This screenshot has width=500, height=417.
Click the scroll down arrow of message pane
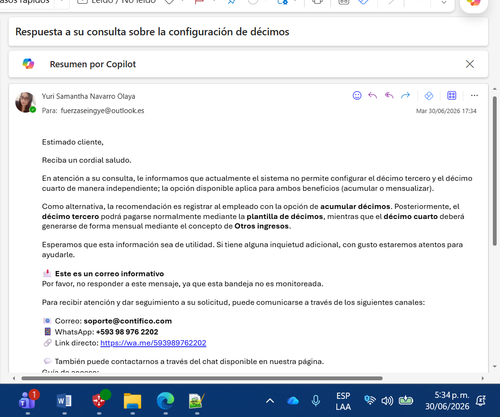495,367
